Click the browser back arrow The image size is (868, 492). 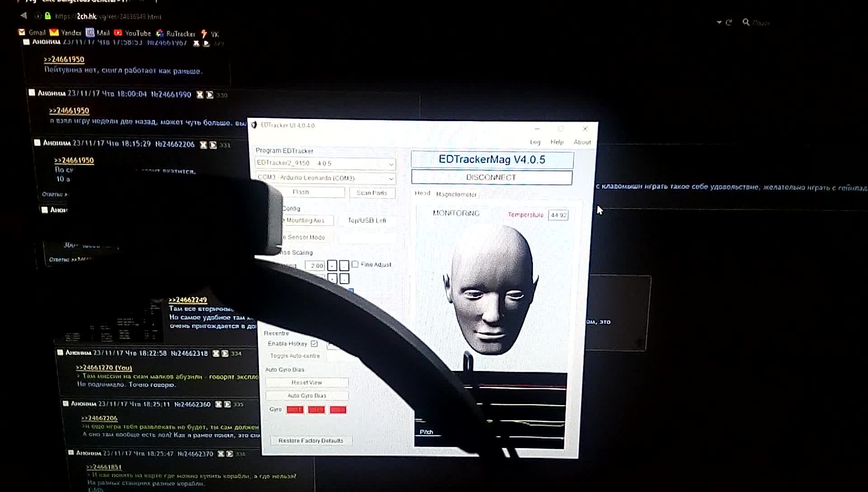click(24, 16)
